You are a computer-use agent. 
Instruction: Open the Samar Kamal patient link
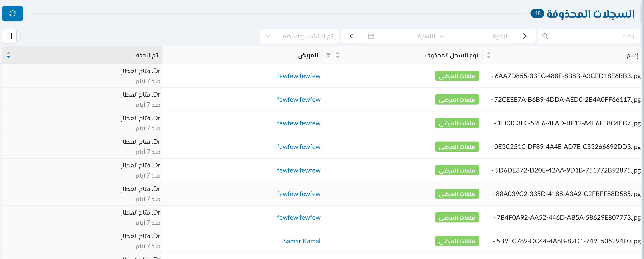click(302, 241)
